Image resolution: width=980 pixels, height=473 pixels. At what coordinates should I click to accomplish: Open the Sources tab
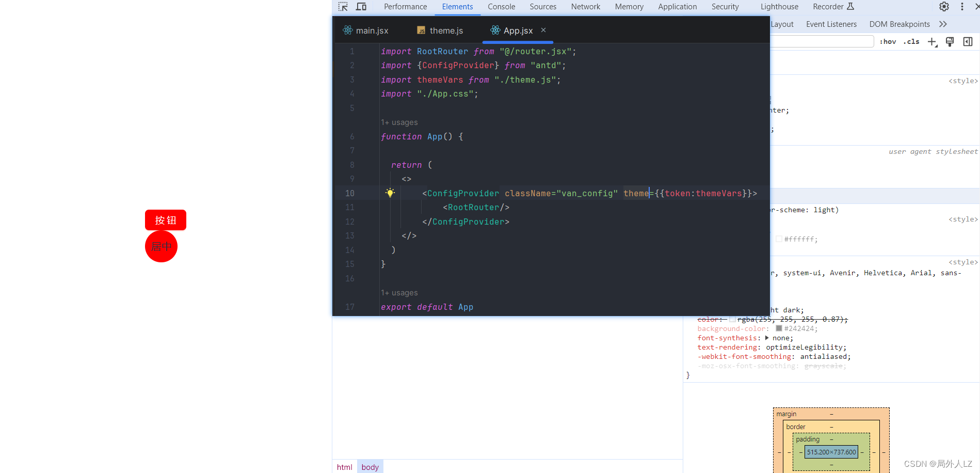point(543,7)
